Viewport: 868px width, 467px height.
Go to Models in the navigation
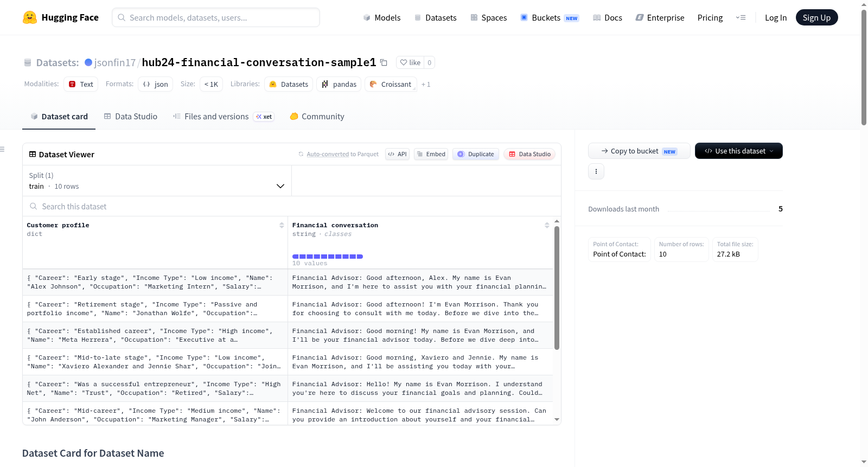382,17
